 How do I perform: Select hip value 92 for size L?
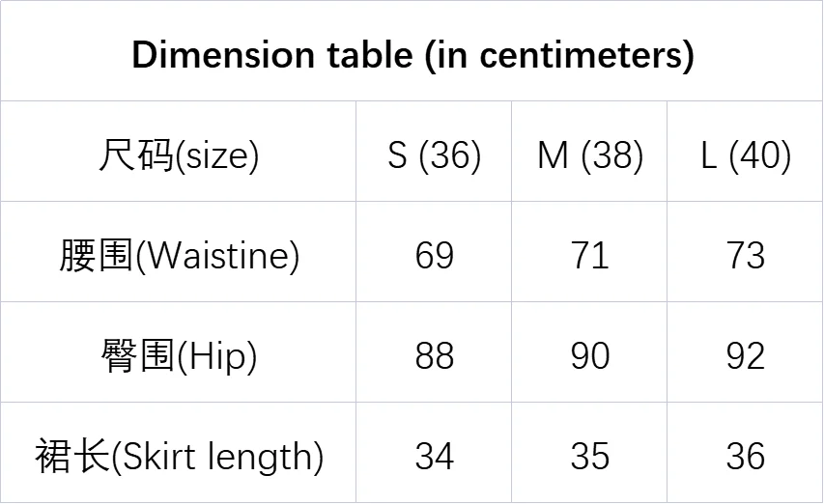[x=745, y=356]
